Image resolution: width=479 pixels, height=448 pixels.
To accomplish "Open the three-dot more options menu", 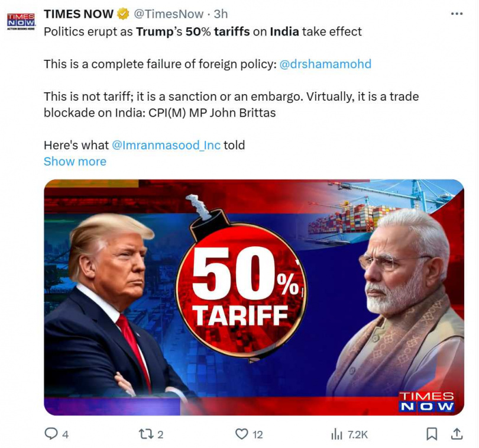I will coord(457,14).
